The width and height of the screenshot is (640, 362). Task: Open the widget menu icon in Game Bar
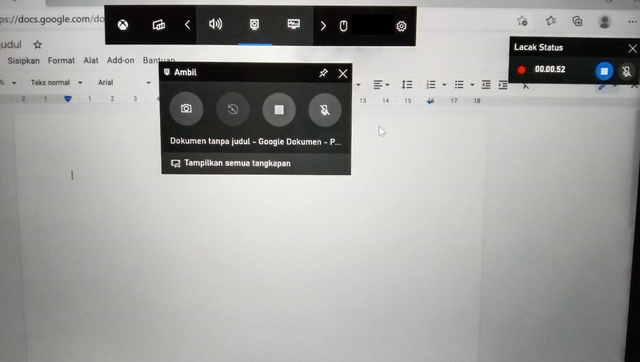click(x=159, y=25)
